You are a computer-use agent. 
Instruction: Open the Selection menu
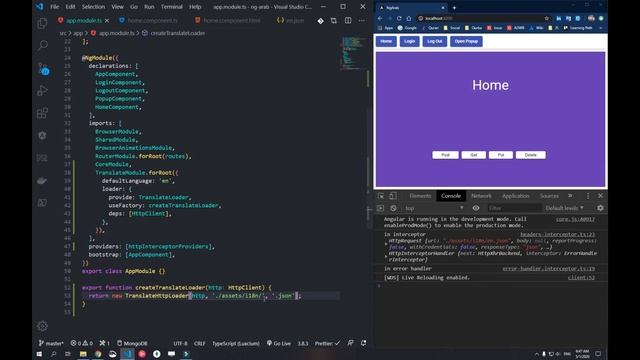click(93, 7)
